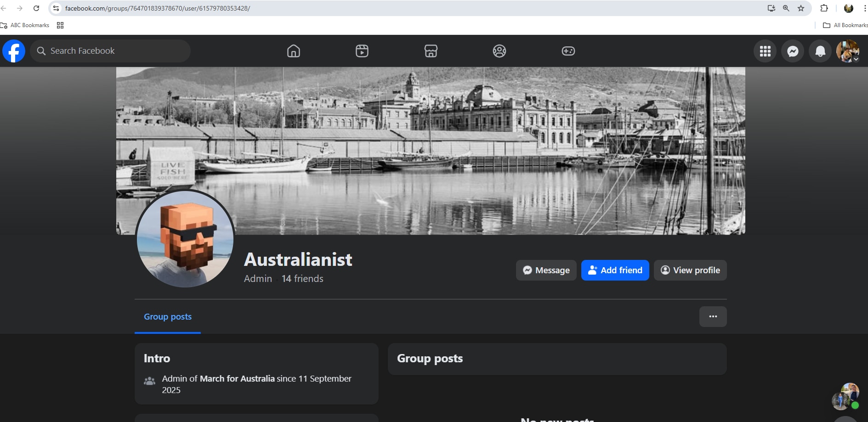Open the Gaming icon in navigation bar

(x=568, y=51)
